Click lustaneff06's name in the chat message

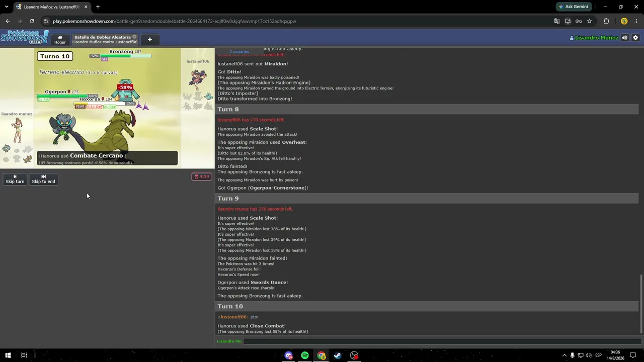pos(233,317)
